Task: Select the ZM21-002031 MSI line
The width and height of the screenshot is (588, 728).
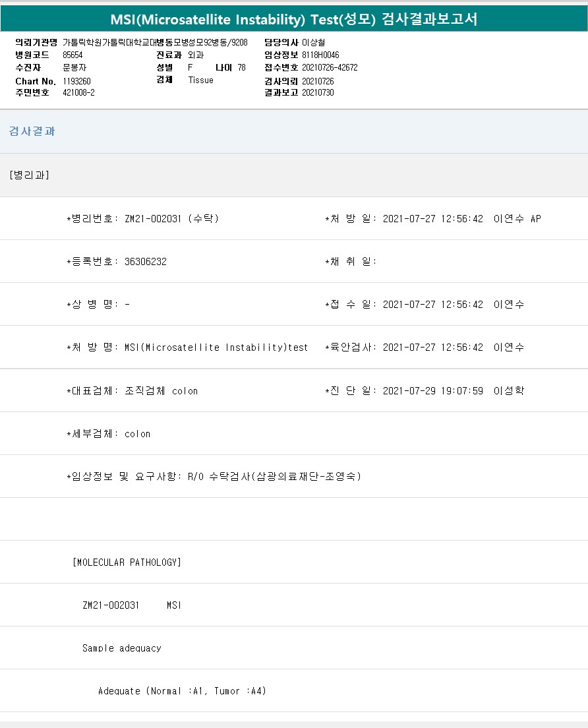Action: 132,605
